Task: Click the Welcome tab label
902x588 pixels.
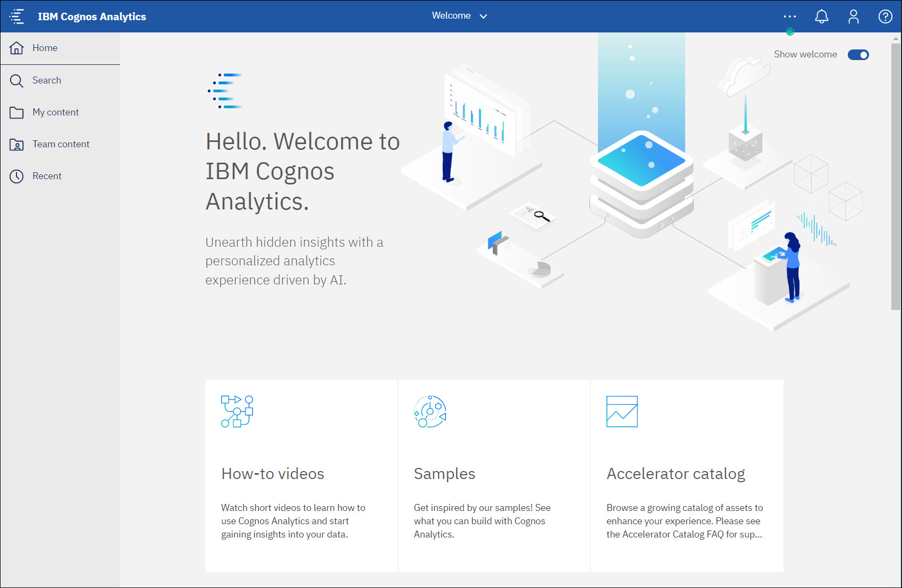Action: click(x=451, y=15)
